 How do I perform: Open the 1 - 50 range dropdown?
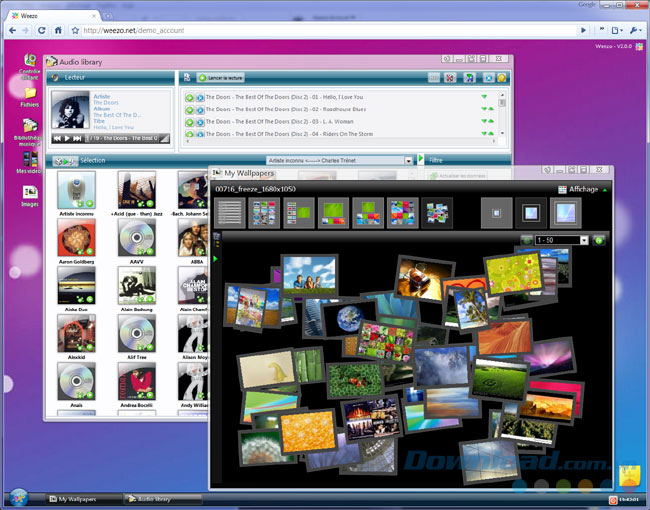coord(558,240)
